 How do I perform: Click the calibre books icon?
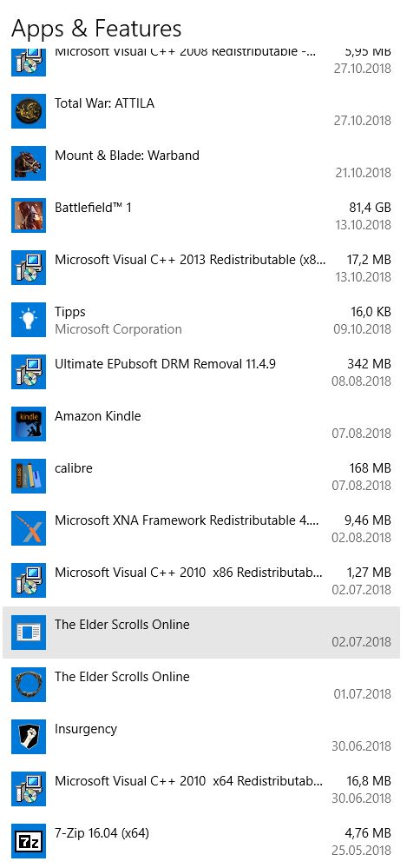28,476
